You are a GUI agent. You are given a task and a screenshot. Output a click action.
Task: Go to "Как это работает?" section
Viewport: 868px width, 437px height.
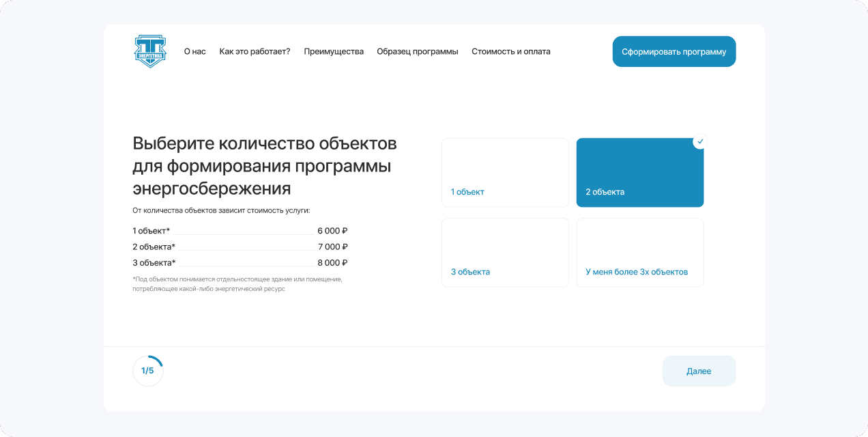255,51
